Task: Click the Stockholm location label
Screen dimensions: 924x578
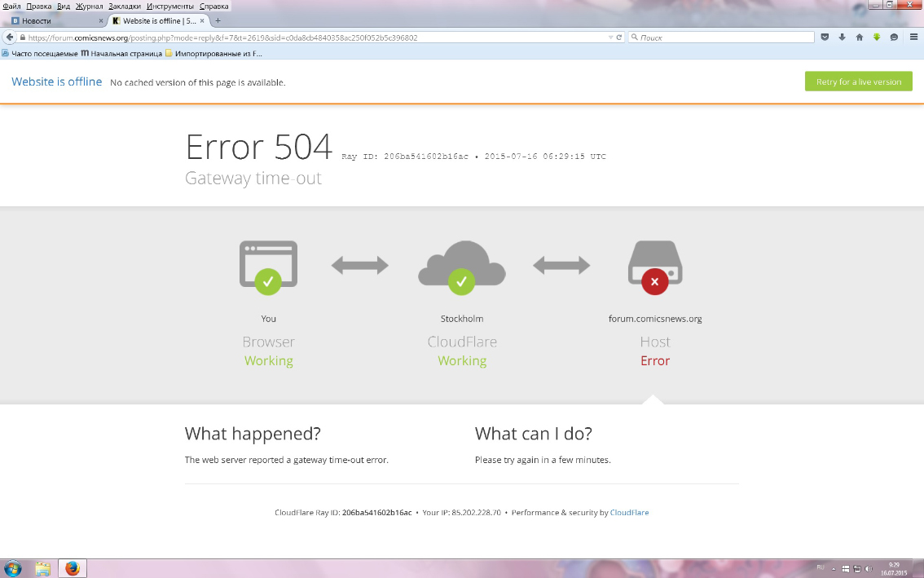Action: (x=462, y=319)
